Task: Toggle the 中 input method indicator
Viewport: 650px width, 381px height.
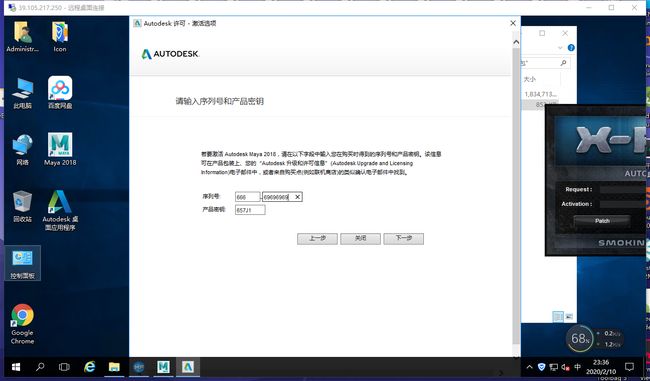Action: point(577,367)
